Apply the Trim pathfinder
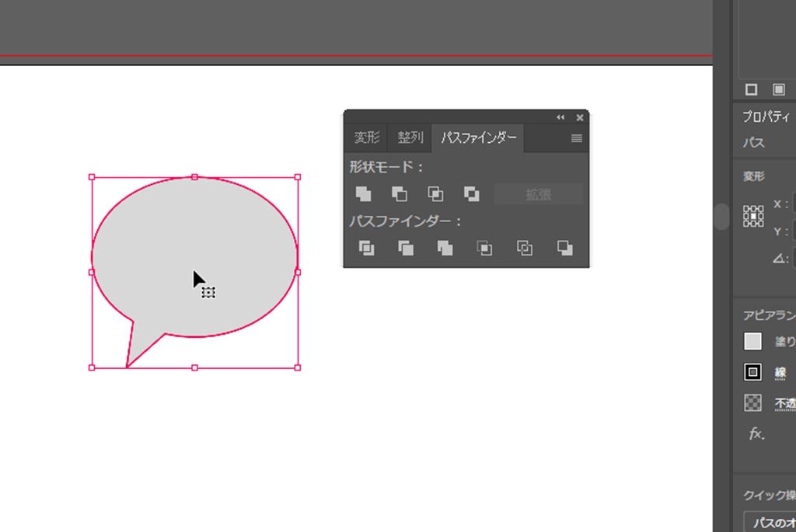 (x=406, y=248)
